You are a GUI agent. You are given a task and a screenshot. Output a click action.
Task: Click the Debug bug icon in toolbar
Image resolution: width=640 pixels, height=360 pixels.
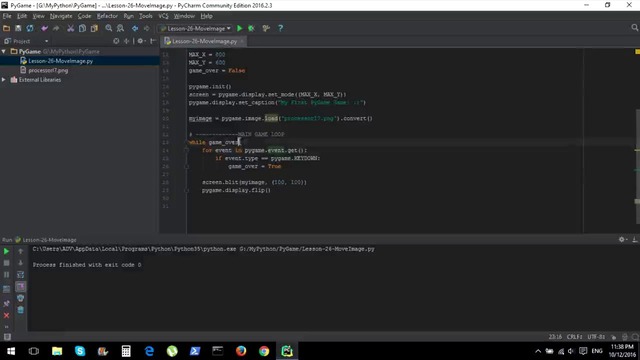click(251, 28)
